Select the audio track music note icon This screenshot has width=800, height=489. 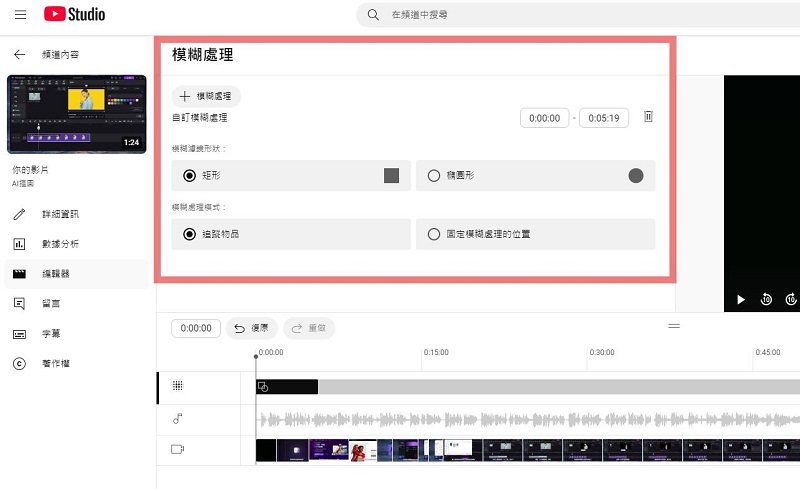(x=177, y=419)
